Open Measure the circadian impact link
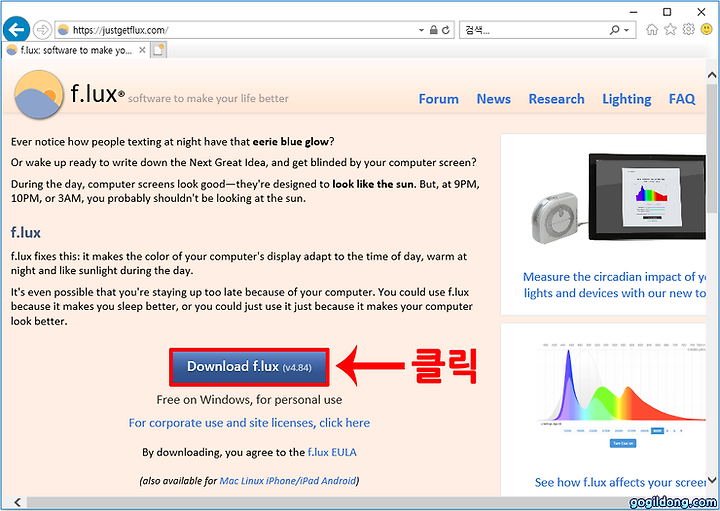720x511 pixels. point(615,285)
